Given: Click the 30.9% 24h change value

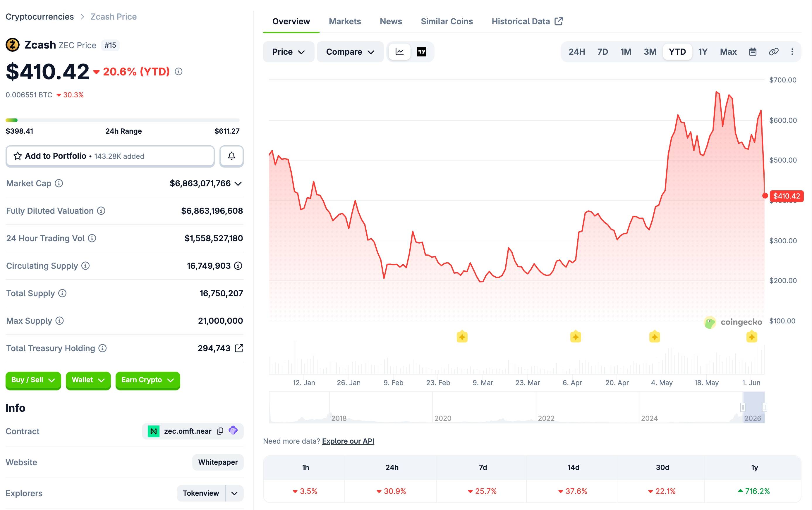Looking at the screenshot, I should click(x=391, y=491).
